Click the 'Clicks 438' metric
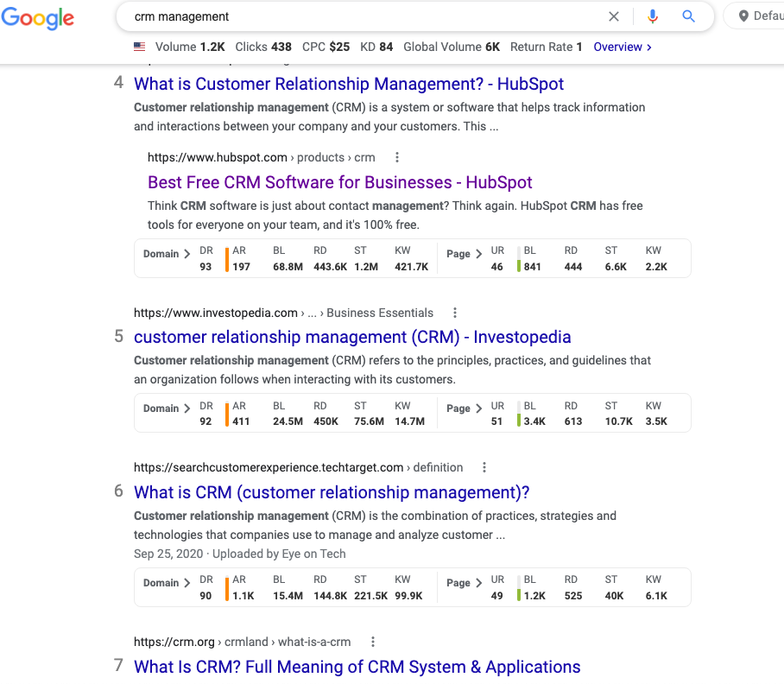 pyautogui.click(x=263, y=47)
